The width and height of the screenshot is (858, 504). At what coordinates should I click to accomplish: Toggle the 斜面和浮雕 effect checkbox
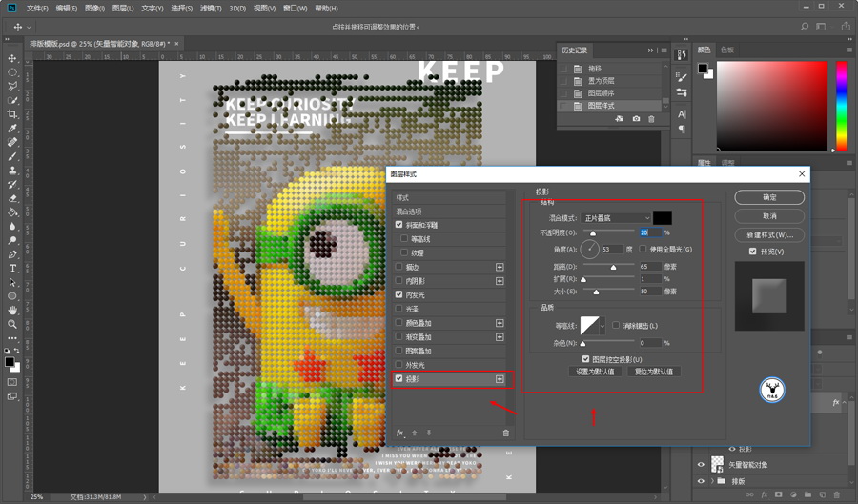398,225
